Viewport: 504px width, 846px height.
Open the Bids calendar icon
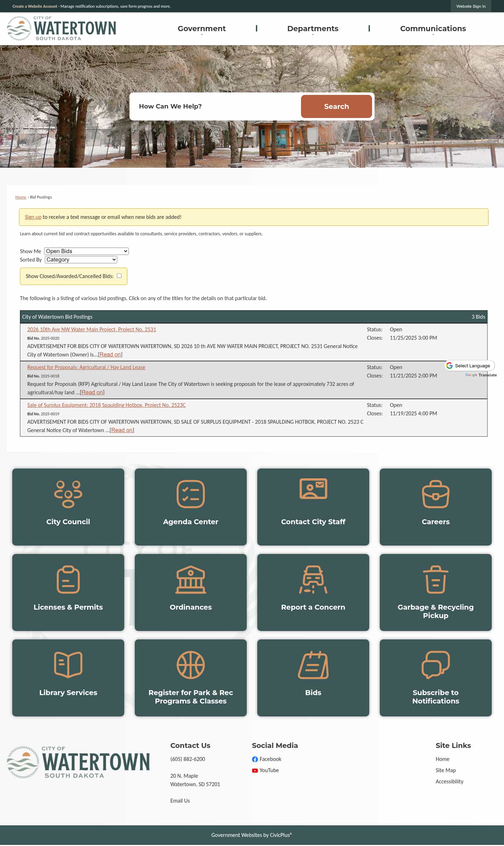pyautogui.click(x=313, y=665)
